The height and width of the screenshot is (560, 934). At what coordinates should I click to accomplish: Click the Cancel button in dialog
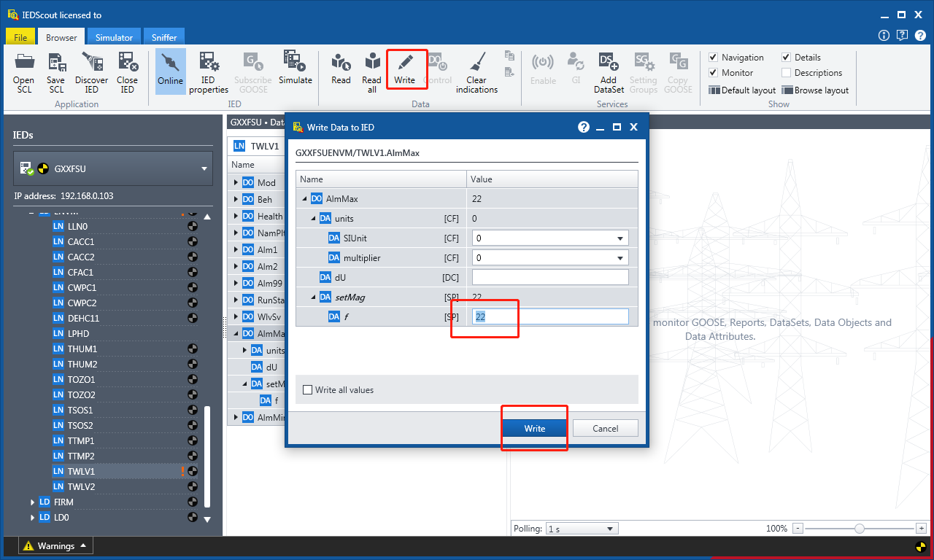[x=605, y=429]
